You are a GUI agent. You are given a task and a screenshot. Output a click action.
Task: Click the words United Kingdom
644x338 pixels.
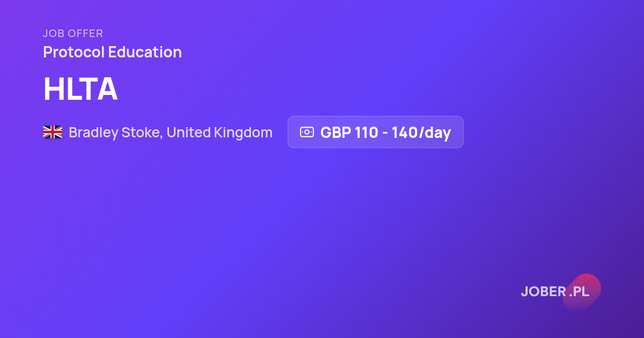[219, 133]
